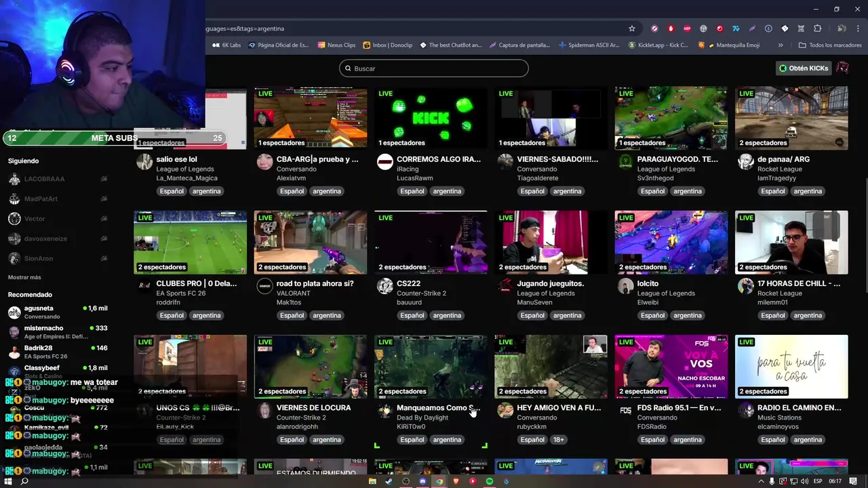Open the salio ese lol stream title
Viewport: 868px width, 488px height.
[176, 159]
